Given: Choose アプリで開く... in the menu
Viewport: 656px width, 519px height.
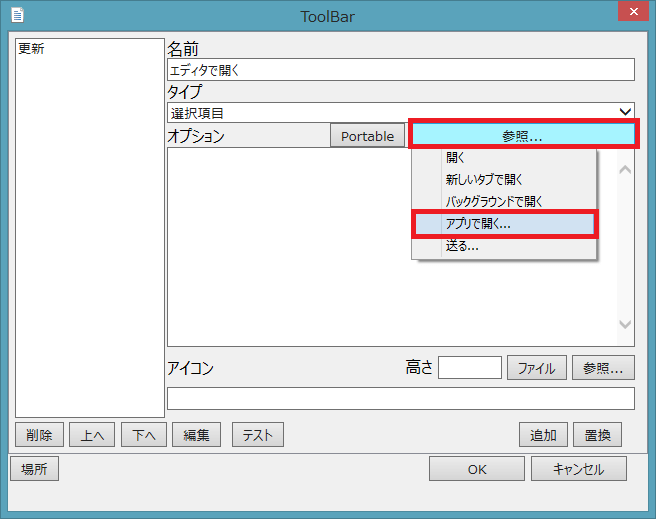Looking at the screenshot, I should click(478, 224).
